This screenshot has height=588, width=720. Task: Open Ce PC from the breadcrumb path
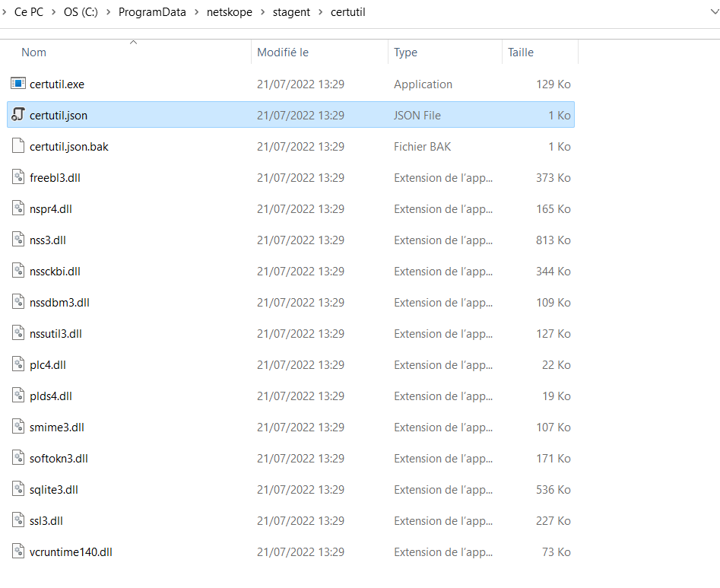coord(27,12)
